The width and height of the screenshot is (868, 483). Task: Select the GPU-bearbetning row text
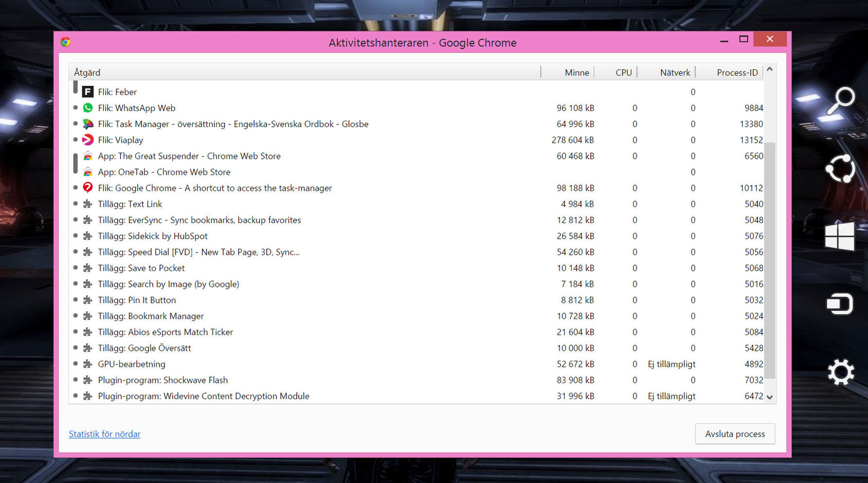tap(132, 364)
